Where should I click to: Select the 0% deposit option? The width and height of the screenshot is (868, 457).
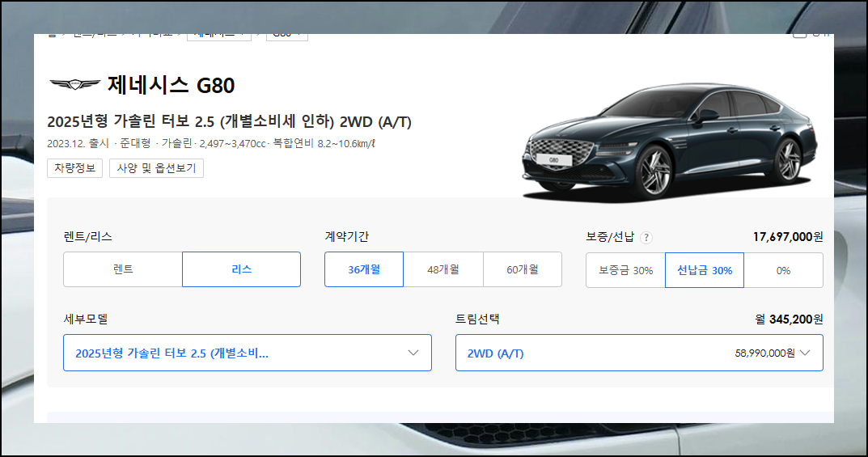tap(783, 270)
